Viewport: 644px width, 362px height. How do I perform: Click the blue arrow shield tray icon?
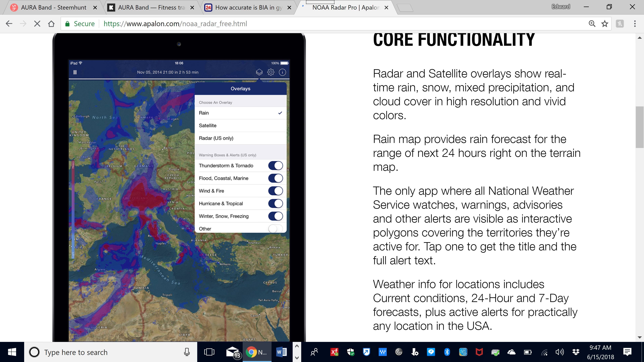pyautogui.click(x=366, y=352)
